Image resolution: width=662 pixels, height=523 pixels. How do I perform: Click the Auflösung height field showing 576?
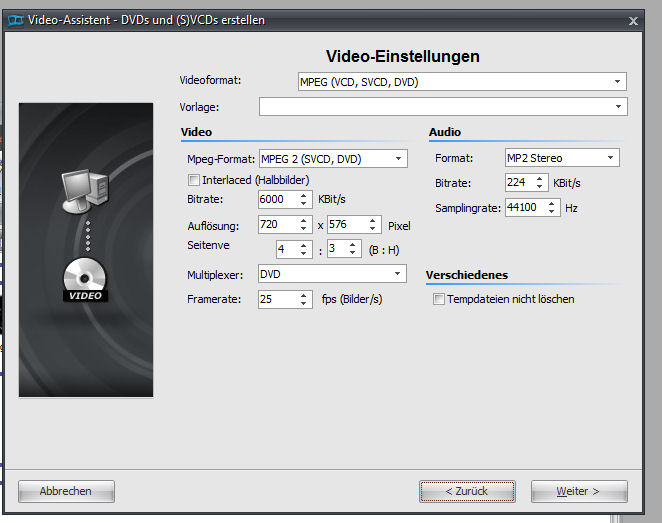[347, 225]
